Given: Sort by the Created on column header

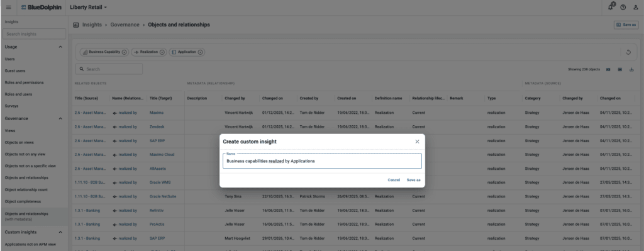Looking at the screenshot, I should click(x=347, y=99).
